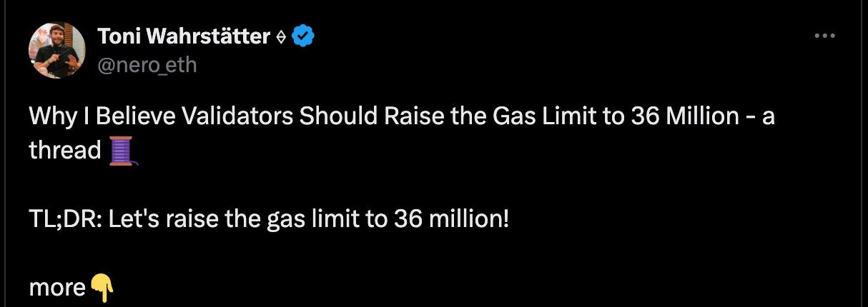The height and width of the screenshot is (307, 868).
Task: Open the Toni Wahrstätter display name link
Action: pos(183,36)
